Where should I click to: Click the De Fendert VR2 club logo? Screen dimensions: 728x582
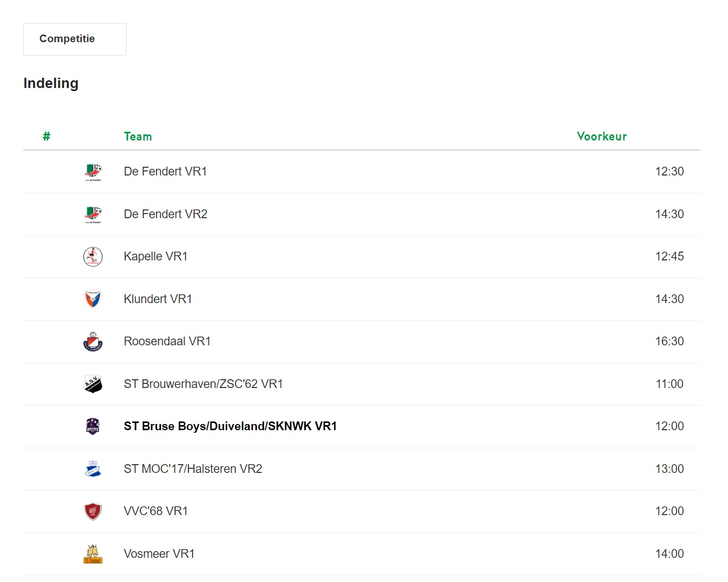(93, 215)
